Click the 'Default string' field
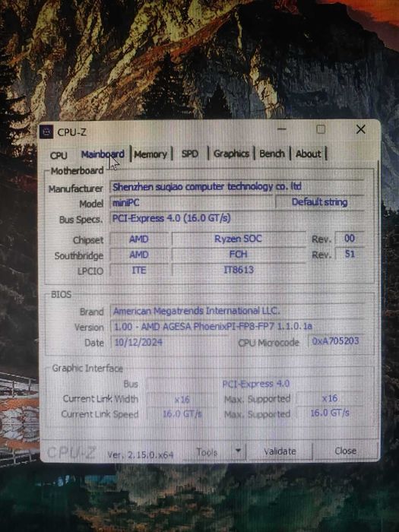 tap(319, 202)
